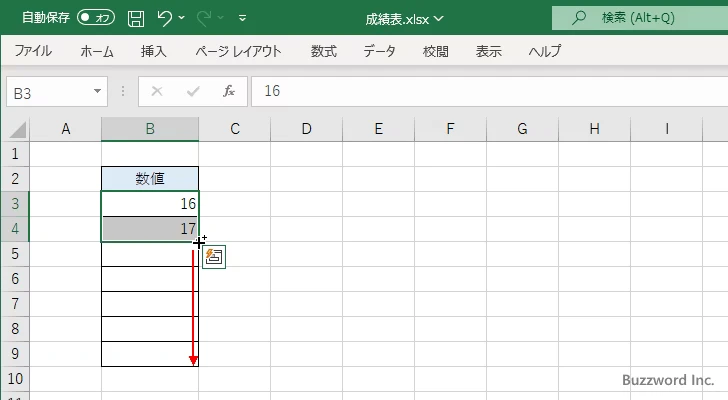Select row 7 header
Image resolution: width=728 pixels, height=400 pixels.
coord(15,304)
